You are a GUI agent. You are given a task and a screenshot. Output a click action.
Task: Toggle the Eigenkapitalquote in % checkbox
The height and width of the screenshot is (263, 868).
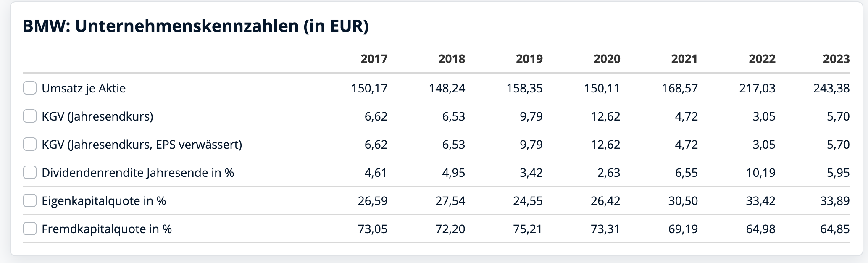tap(30, 201)
